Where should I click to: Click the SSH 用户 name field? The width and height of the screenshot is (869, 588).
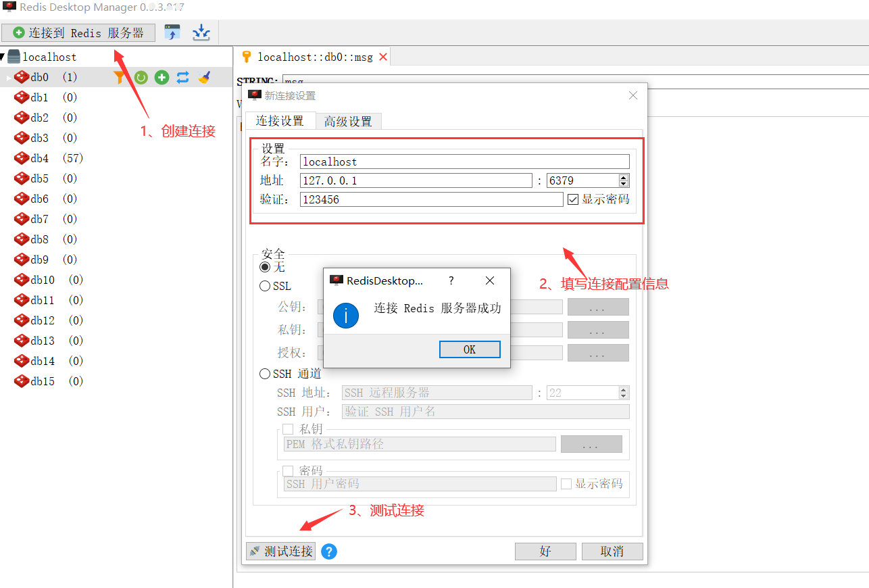486,412
